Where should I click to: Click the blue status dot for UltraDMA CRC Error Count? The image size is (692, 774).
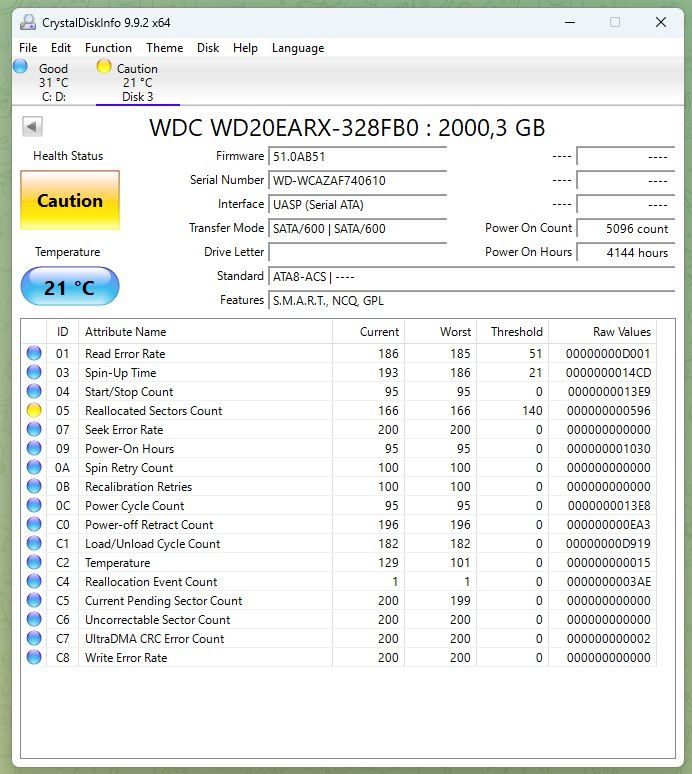(x=34, y=638)
